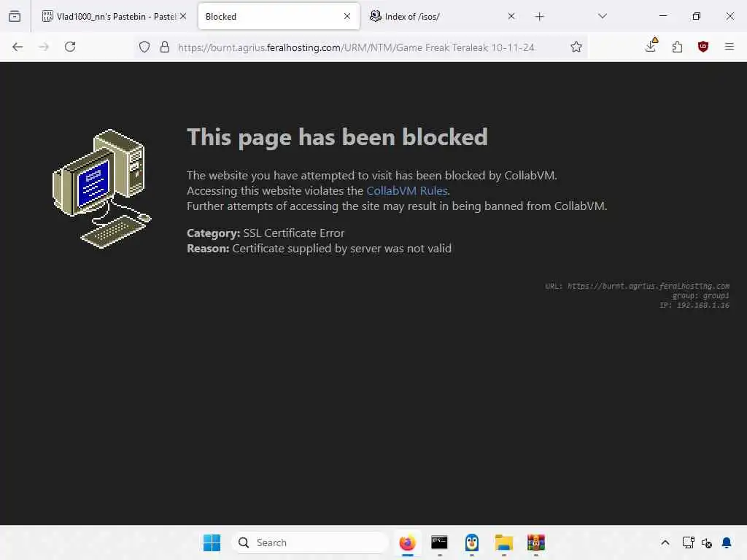Minimize the Firefox window
Screen dimensions: 747x560
tap(662, 16)
